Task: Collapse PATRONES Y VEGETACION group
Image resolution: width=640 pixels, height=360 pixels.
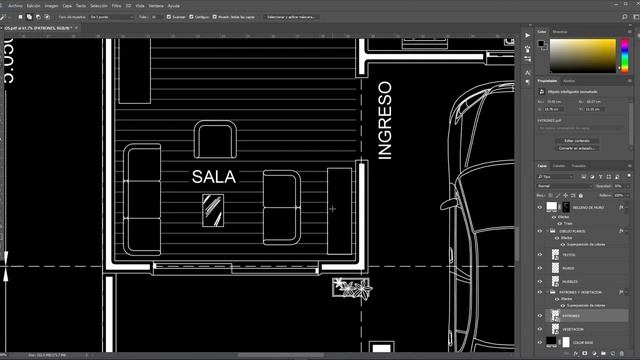Action: click(x=547, y=292)
